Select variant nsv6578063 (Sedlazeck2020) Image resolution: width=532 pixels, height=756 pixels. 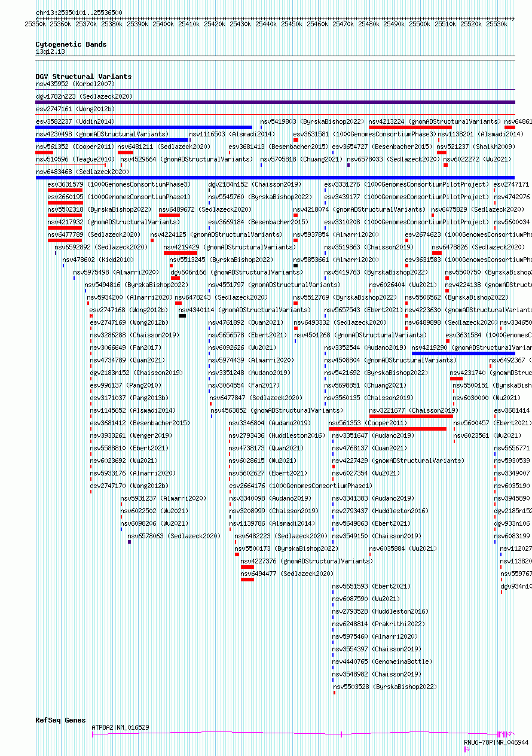pyautogui.click(x=174, y=536)
